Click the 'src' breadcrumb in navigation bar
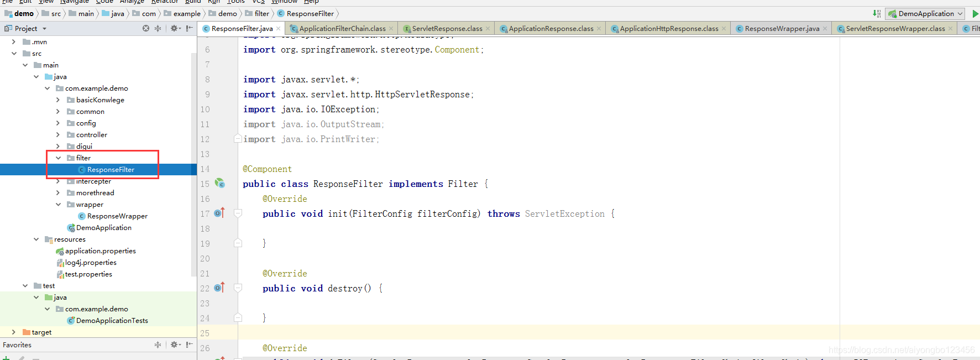Viewport: 980px width, 360px height. pyautogui.click(x=51, y=14)
